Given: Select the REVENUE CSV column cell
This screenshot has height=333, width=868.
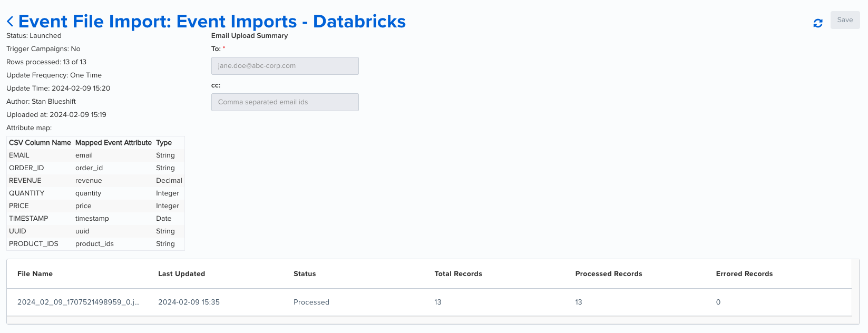Looking at the screenshot, I should 25,181.
